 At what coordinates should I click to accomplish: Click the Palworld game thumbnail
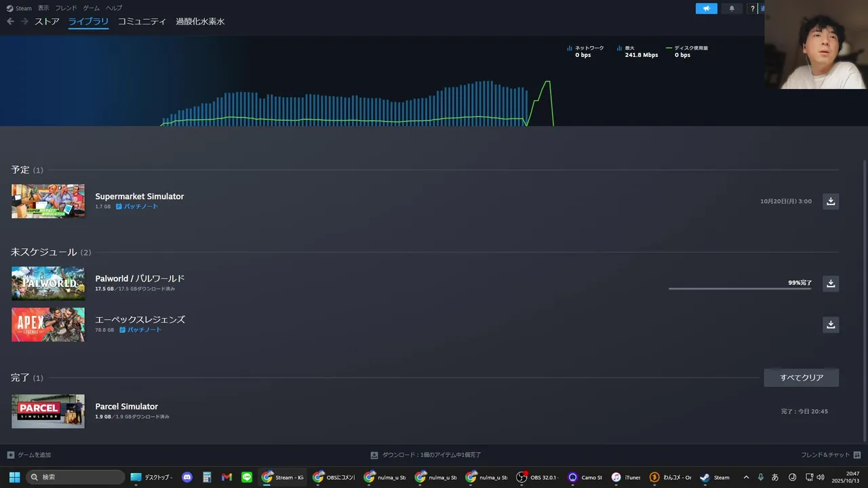pyautogui.click(x=48, y=283)
